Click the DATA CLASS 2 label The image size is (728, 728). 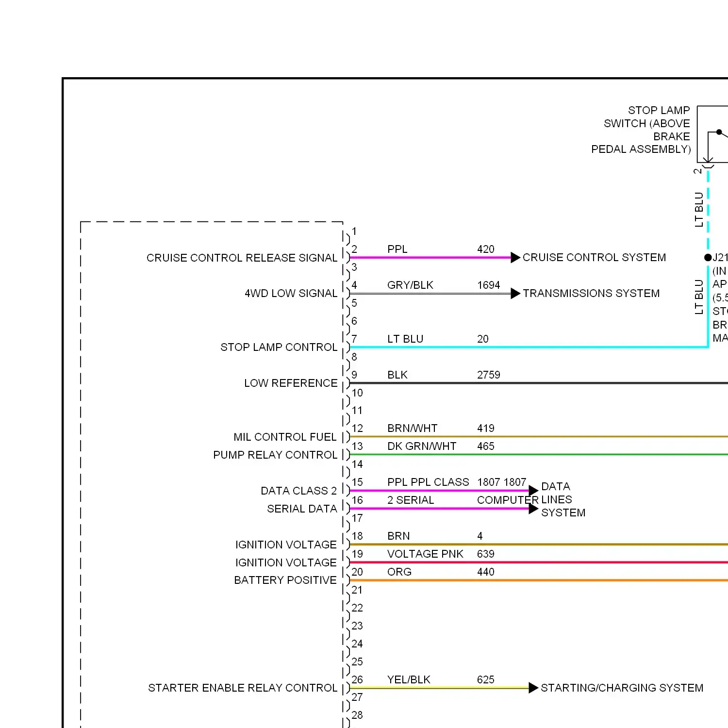(x=298, y=491)
